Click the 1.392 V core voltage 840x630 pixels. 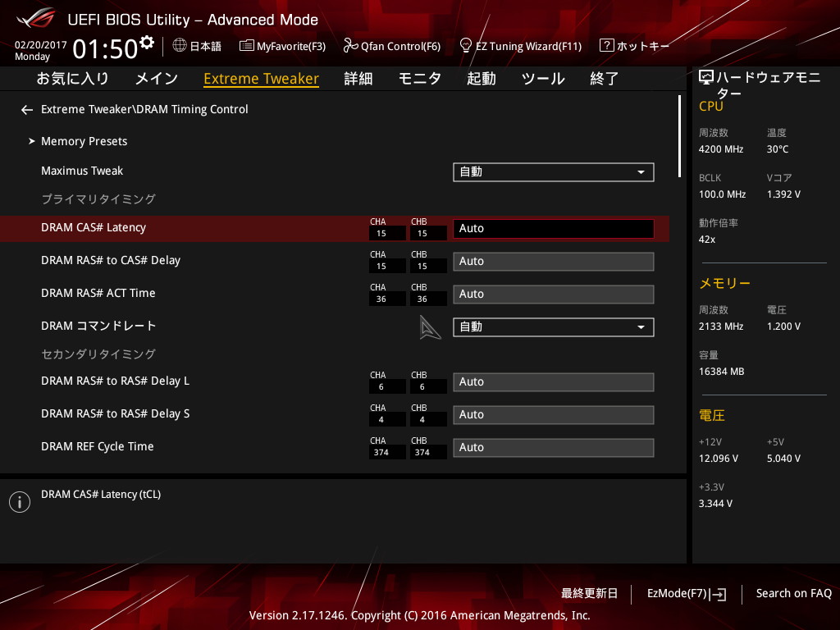[x=783, y=194]
